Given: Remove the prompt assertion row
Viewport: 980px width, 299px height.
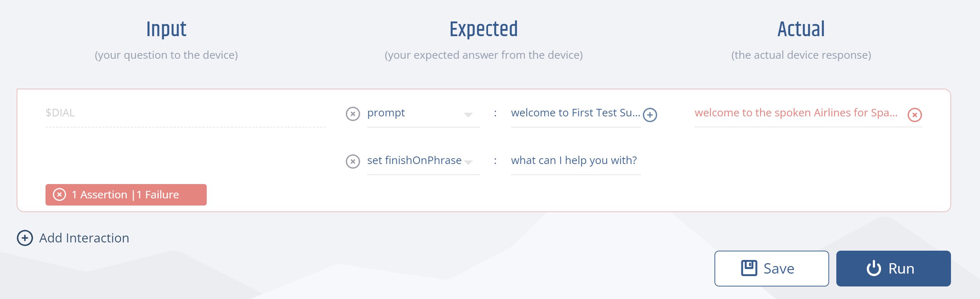Looking at the screenshot, I should point(353,114).
